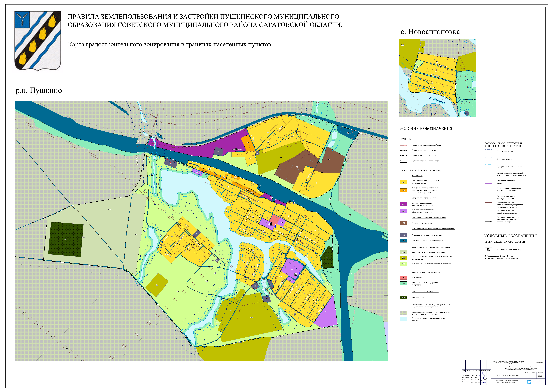The height and width of the screenshot is (392, 554).
Task: Click the 'с. Новоантоновка' title text
Action: point(430,32)
